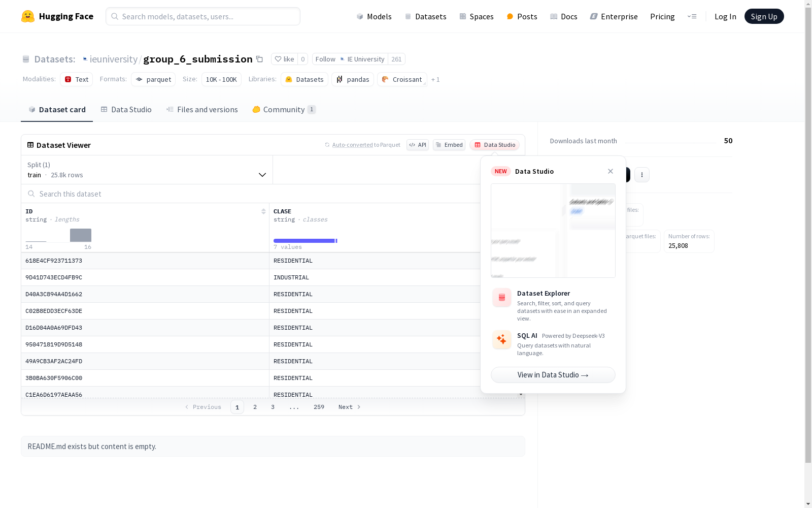Click the Dataset Explorer icon
This screenshot has height=508, width=812.
pos(502,298)
